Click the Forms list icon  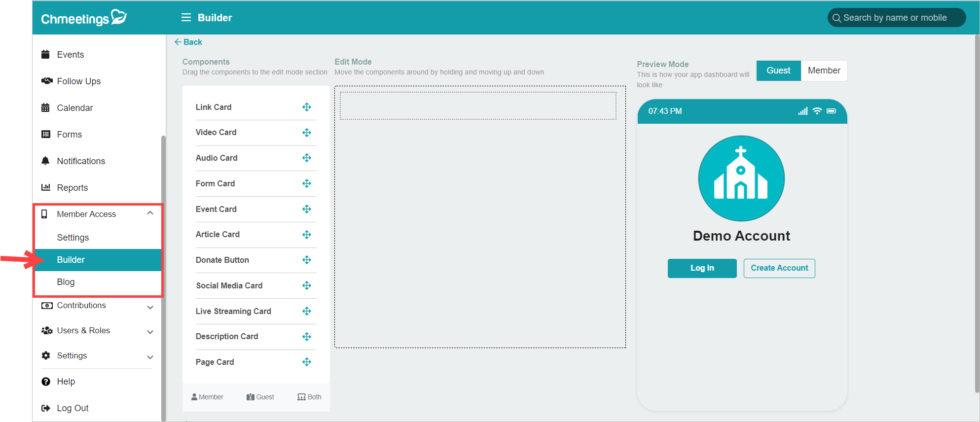46,134
